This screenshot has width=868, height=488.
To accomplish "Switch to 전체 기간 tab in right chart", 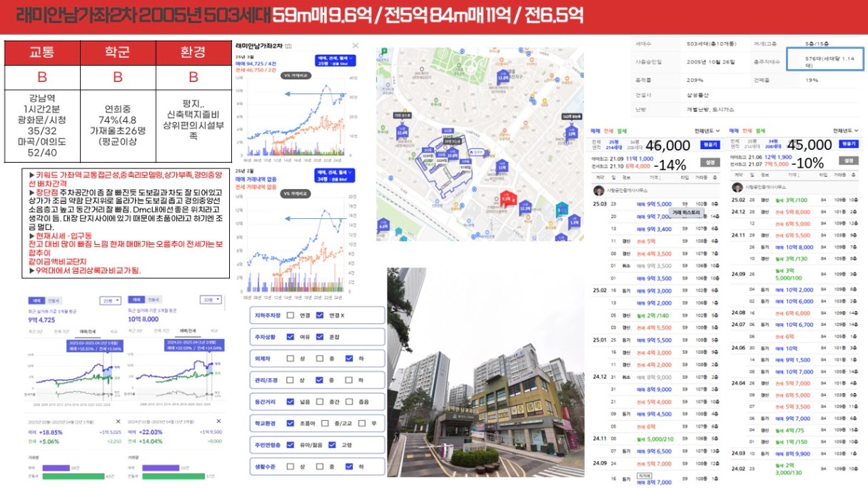I will (x=163, y=332).
